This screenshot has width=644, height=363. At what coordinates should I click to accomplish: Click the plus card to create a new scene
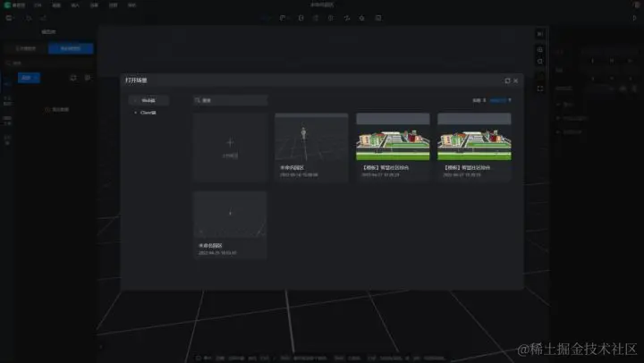pyautogui.click(x=231, y=147)
